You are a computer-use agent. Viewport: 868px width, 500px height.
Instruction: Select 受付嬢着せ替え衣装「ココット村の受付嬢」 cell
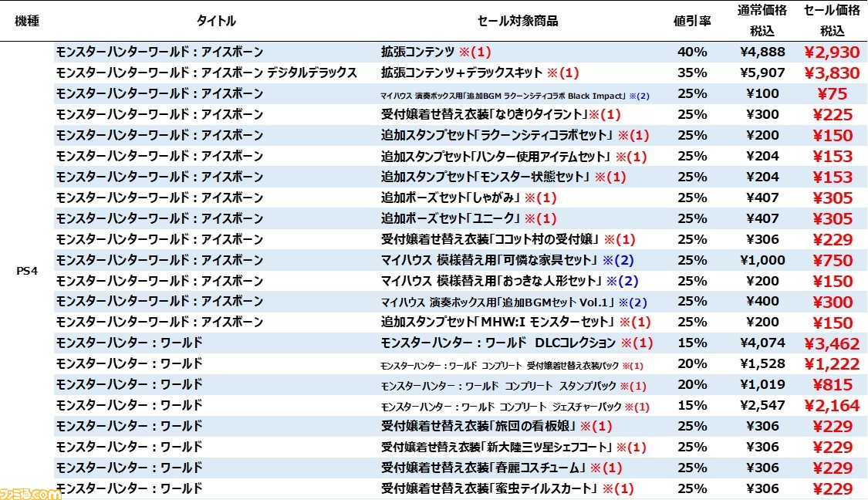508,239
